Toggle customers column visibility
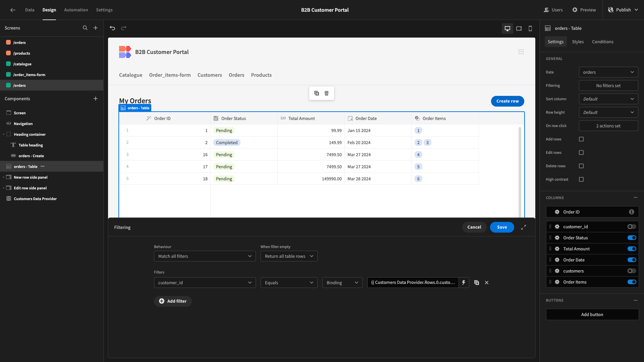 coord(632,271)
